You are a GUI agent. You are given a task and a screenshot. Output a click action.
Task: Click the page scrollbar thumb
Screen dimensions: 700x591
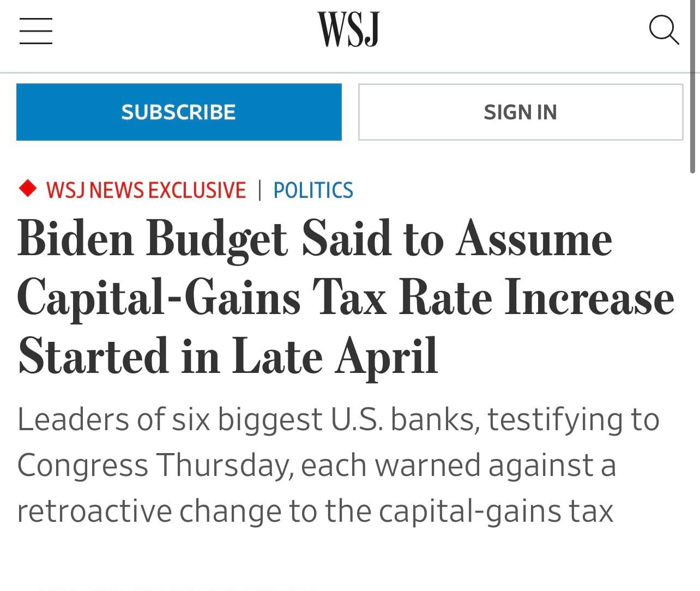tap(692, 86)
